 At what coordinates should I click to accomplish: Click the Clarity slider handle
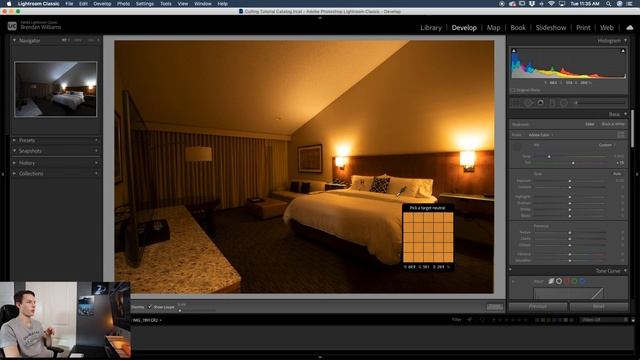(x=570, y=239)
